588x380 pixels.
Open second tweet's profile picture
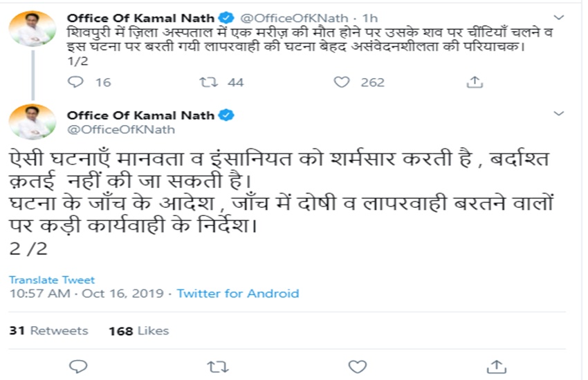(x=33, y=122)
